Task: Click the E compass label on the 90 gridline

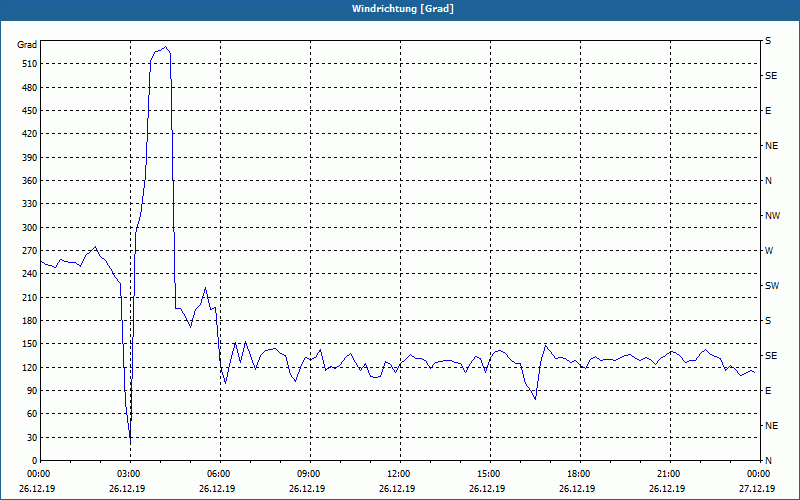Action: tap(768, 391)
